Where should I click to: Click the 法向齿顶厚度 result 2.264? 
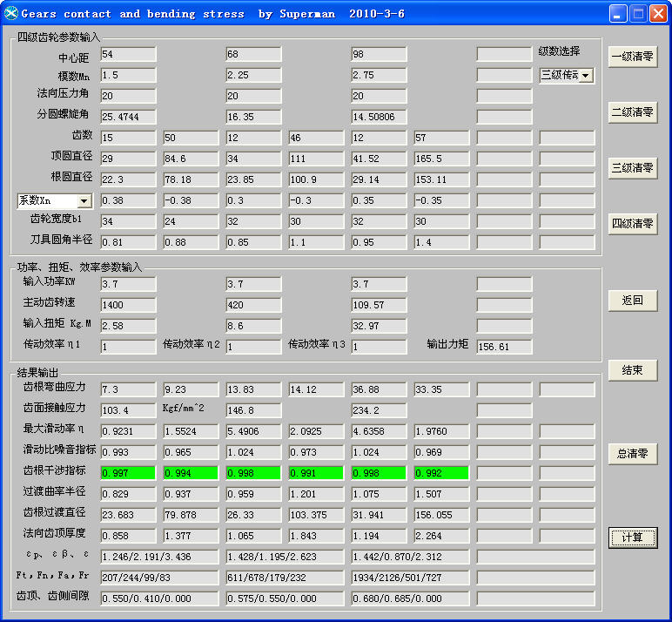(441, 536)
